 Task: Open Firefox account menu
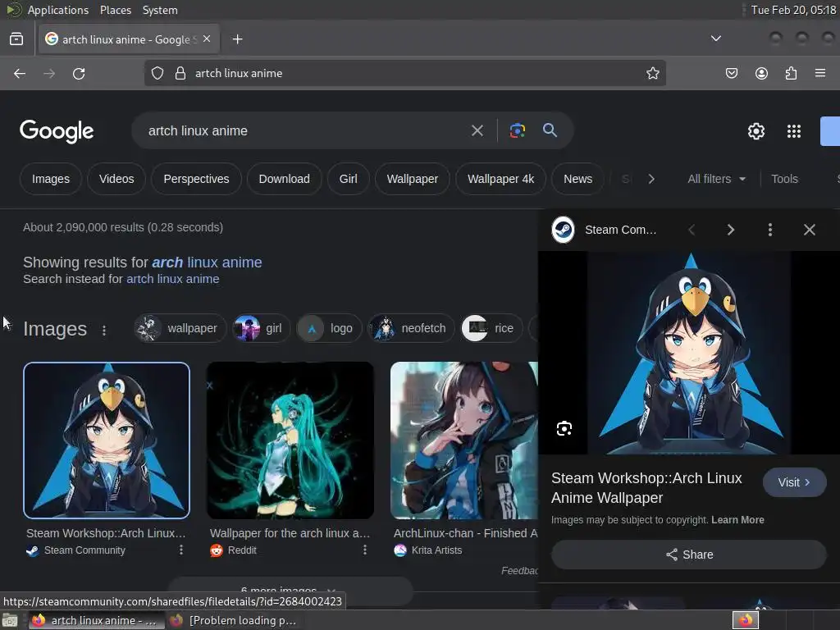click(761, 73)
